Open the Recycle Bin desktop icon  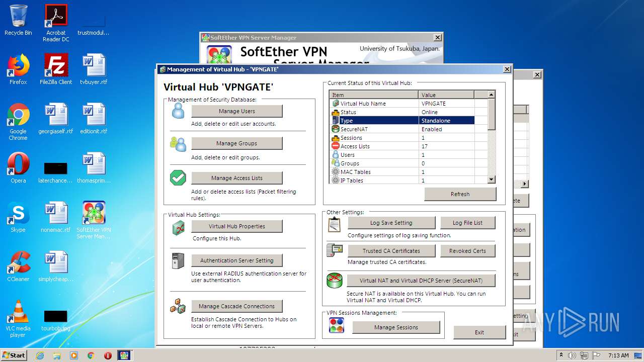point(18,20)
